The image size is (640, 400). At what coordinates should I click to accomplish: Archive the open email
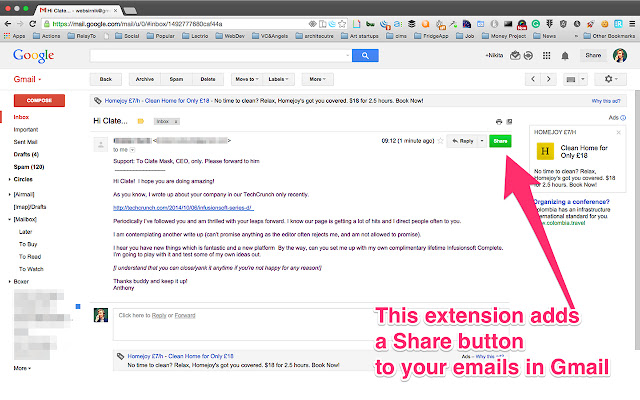[145, 79]
